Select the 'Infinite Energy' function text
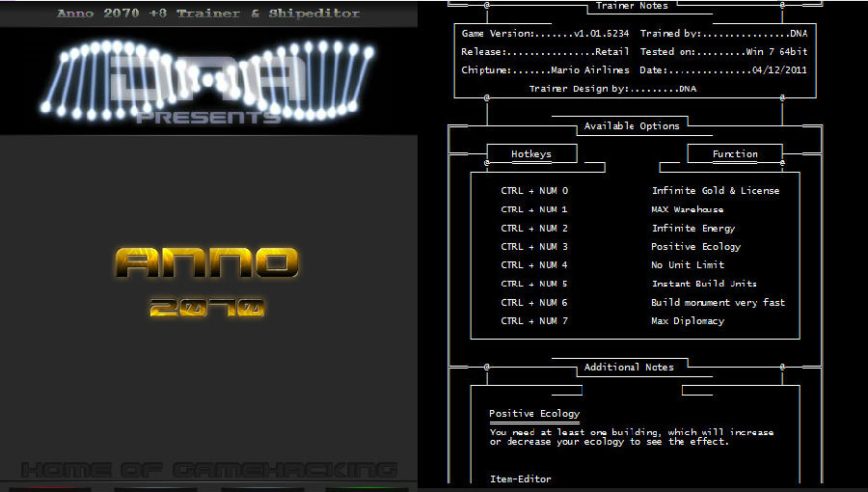868x492 pixels. tap(693, 228)
